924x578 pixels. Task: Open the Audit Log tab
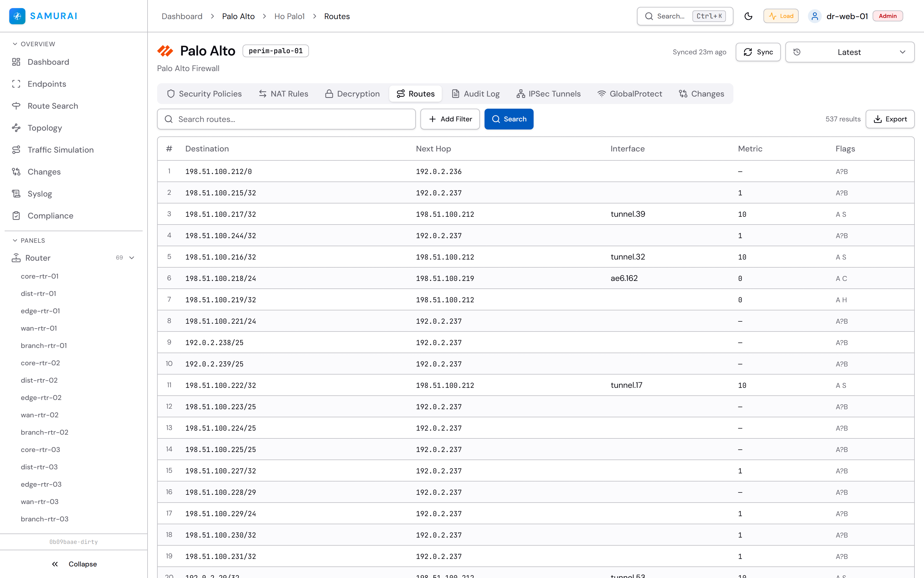click(476, 94)
